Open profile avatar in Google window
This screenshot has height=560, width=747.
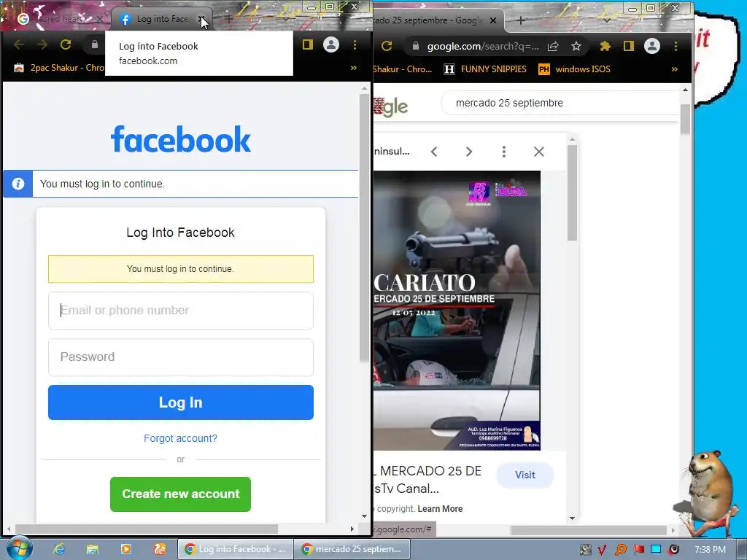pyautogui.click(x=652, y=46)
